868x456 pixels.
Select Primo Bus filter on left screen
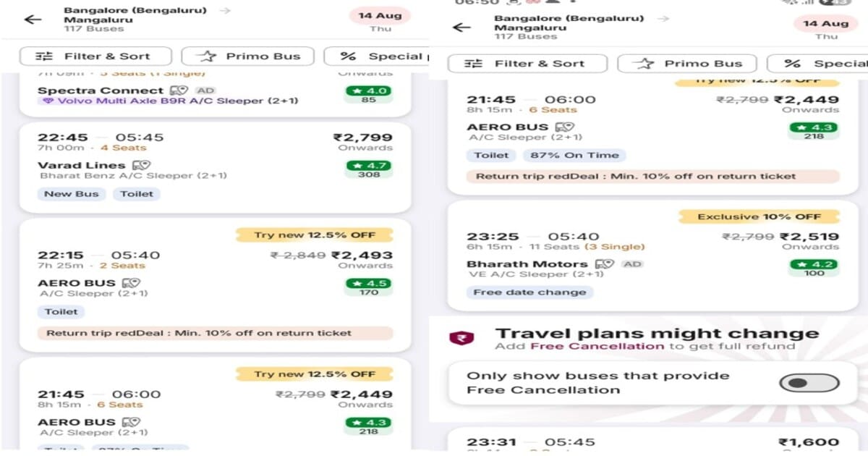coord(247,56)
